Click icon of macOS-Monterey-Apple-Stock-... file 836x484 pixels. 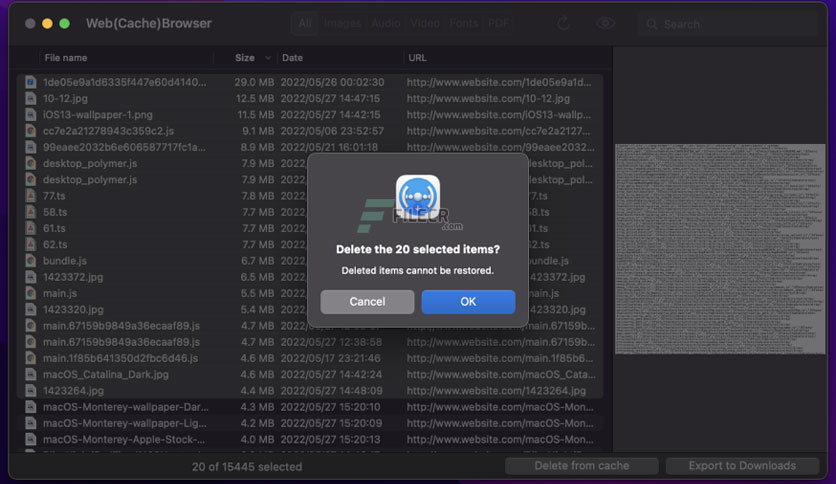point(31,439)
